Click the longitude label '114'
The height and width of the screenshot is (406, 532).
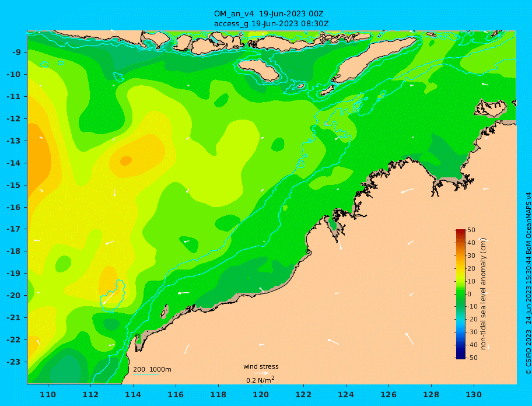(x=133, y=394)
